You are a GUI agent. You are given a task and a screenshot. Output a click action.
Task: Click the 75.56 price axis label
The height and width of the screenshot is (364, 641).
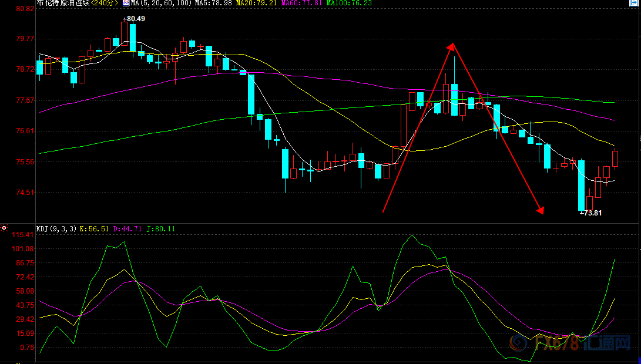[25, 162]
